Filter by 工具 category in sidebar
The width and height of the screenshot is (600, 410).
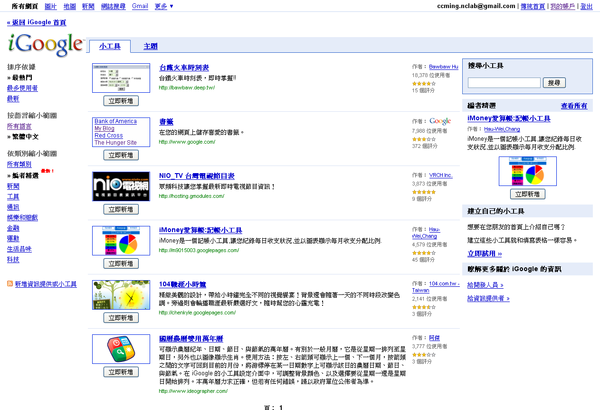pos(13,197)
